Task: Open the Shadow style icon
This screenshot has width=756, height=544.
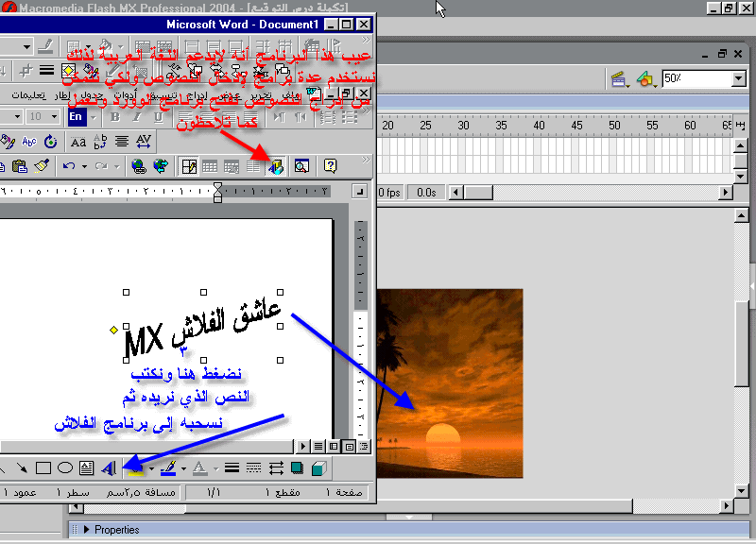Action: point(297,467)
